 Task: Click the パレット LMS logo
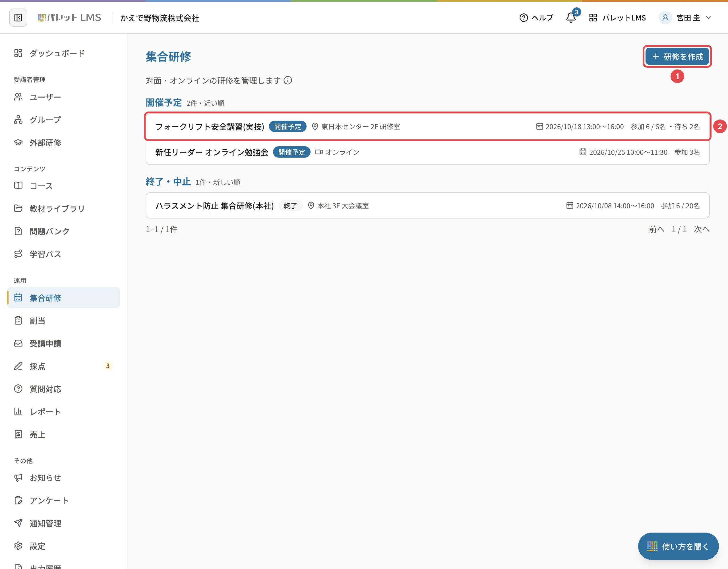point(69,18)
